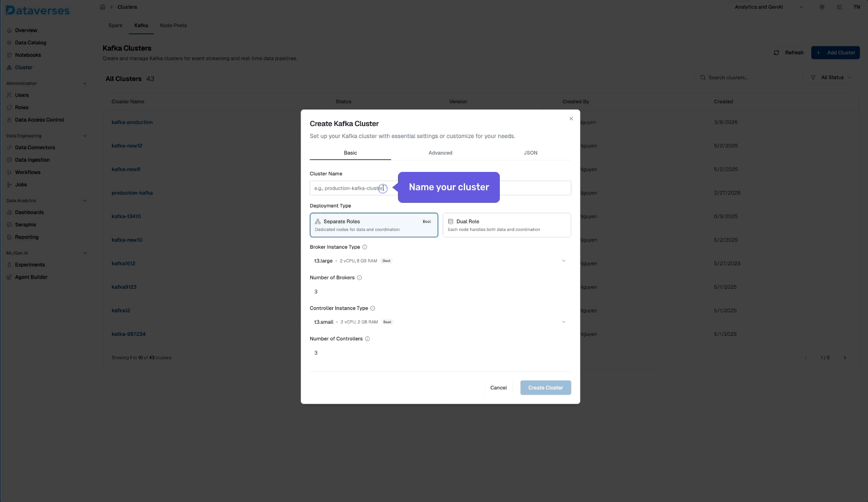868x502 pixels.
Task: Show Number of Controllers info tooltip
Action: (x=368, y=339)
